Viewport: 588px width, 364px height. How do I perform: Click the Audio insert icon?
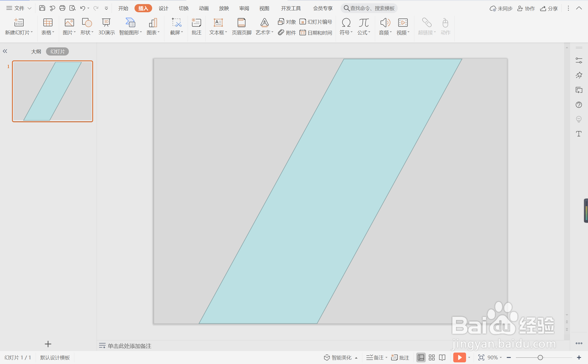(x=385, y=23)
